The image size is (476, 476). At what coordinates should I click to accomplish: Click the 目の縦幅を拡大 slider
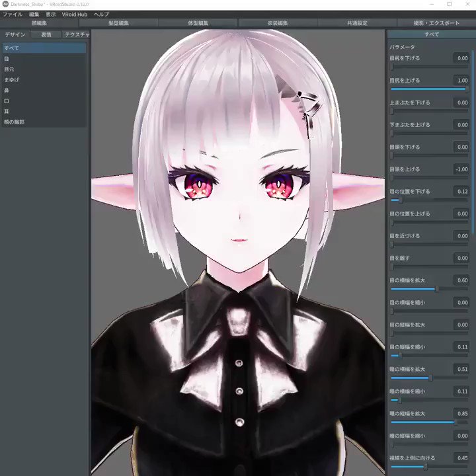coord(429,333)
